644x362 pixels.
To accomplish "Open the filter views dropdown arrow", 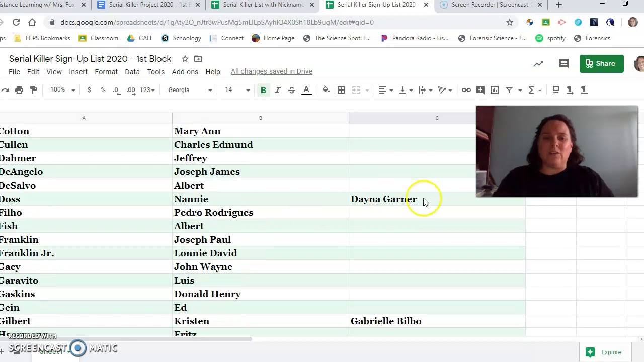I will tap(520, 90).
